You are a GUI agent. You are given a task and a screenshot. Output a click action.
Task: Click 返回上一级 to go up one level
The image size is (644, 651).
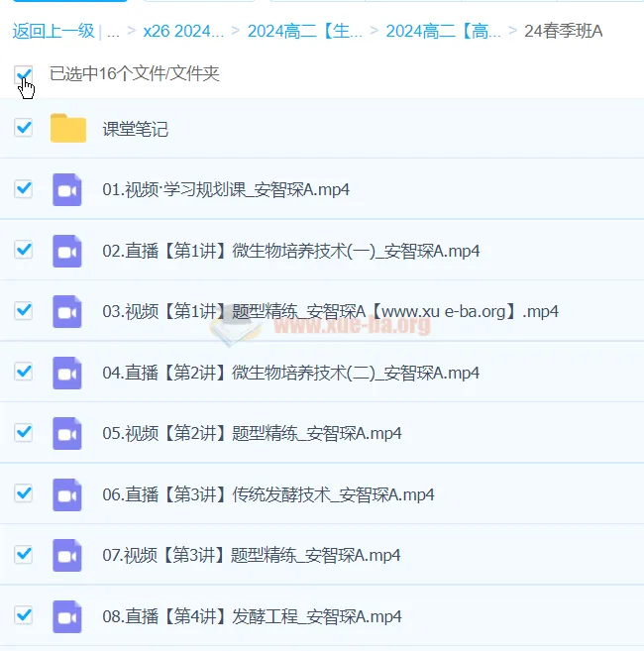point(54,31)
